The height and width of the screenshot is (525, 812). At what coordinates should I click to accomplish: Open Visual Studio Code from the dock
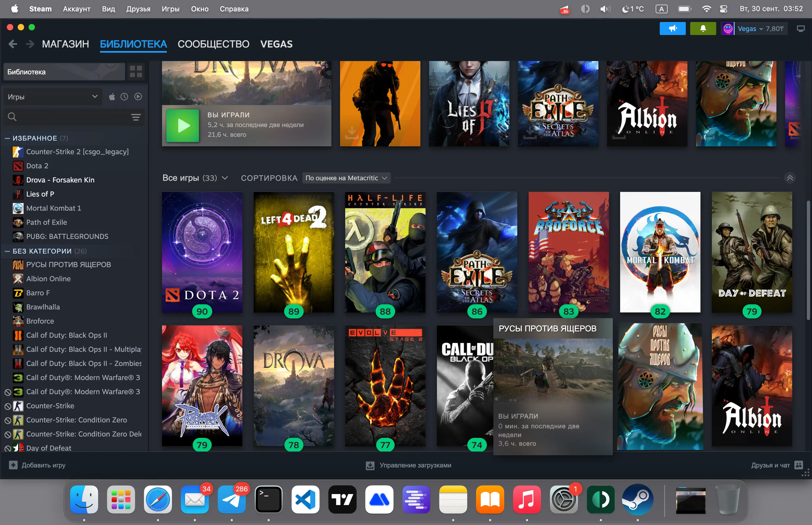(x=306, y=499)
